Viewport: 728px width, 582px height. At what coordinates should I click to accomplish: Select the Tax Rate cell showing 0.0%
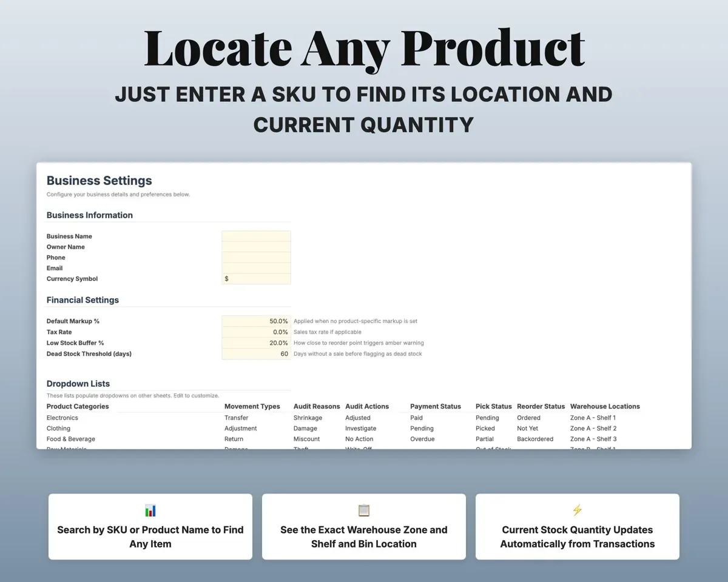point(256,332)
